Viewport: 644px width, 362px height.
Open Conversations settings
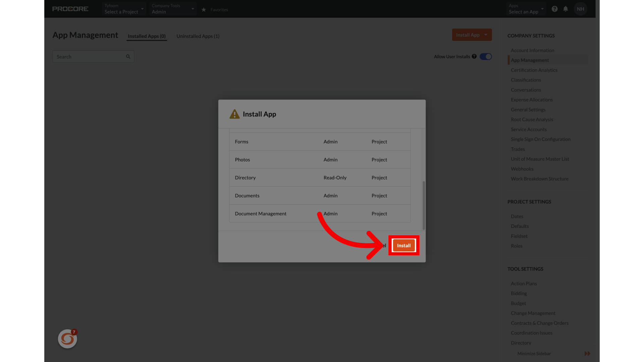(526, 90)
